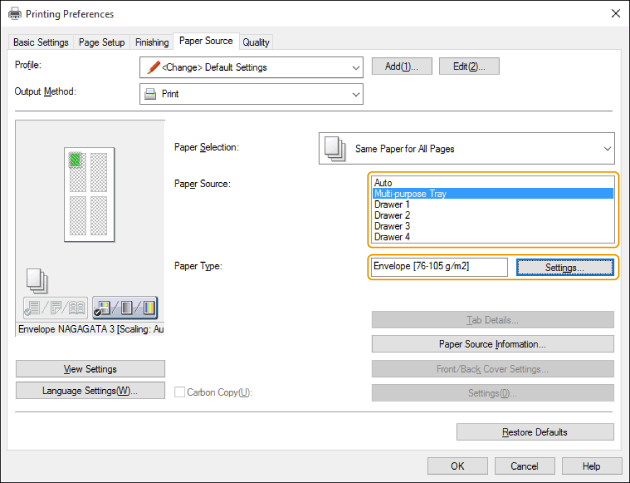
Task: Open the Profile dropdown
Action: [x=356, y=67]
